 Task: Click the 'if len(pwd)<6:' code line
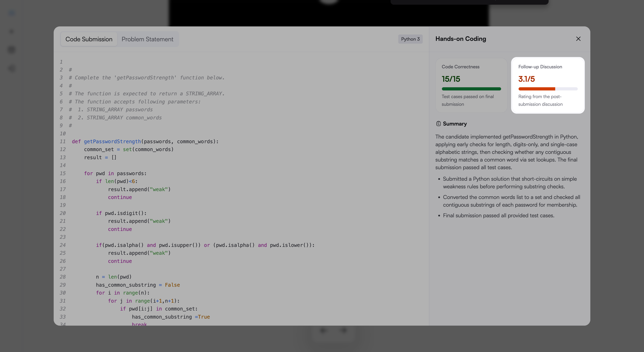click(x=116, y=181)
